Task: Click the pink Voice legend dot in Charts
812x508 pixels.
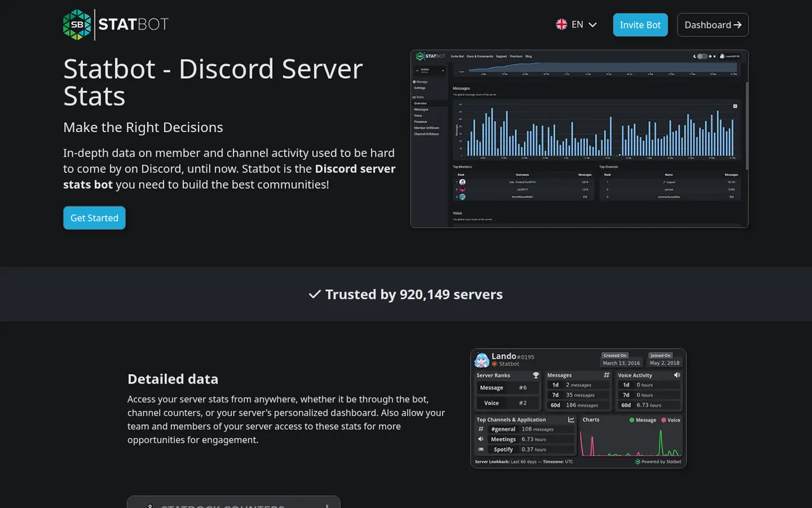Action: pyautogui.click(x=664, y=420)
